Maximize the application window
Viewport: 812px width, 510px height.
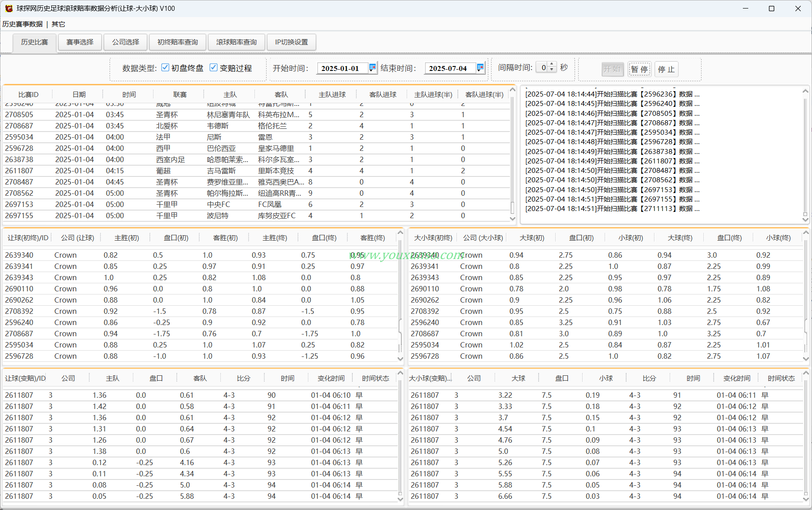[x=772, y=9]
